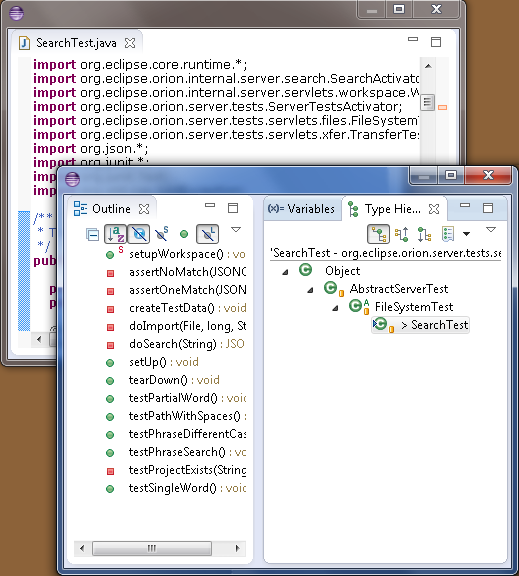The height and width of the screenshot is (576, 519).
Task: Select doSearch(String) in Outline
Action: click(x=187, y=344)
